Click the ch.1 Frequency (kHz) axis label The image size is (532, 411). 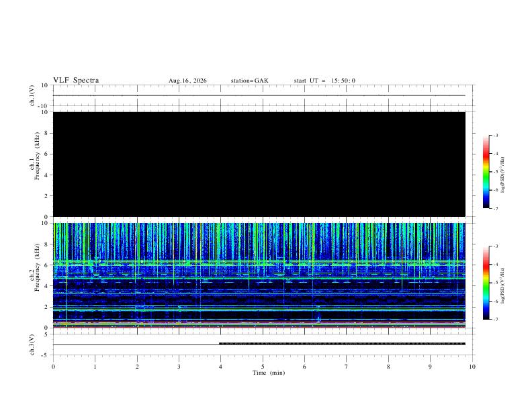(35, 156)
